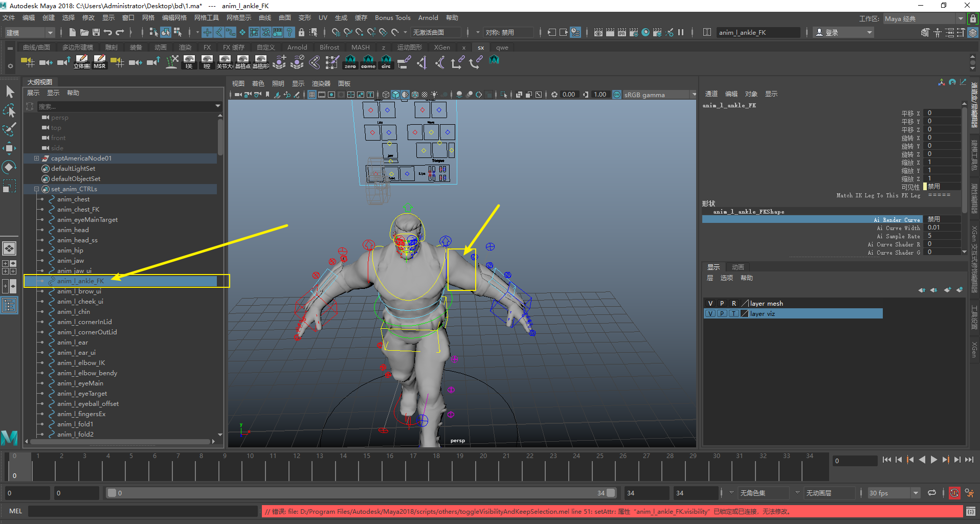Open the 登录 sign-in dropdown
980x524 pixels.
point(843,32)
